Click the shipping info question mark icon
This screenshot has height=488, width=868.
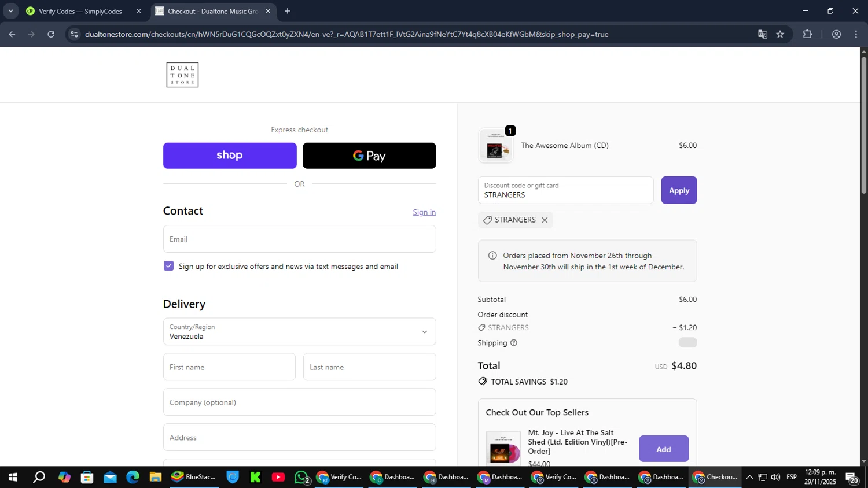514,343
